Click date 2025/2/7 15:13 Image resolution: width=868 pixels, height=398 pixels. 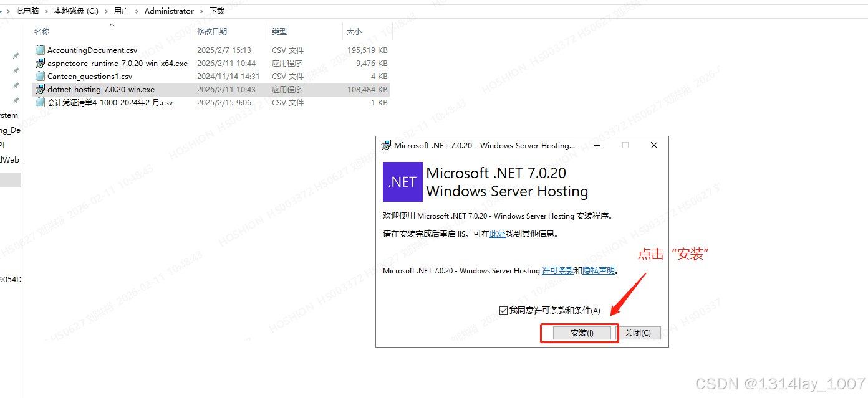click(224, 50)
